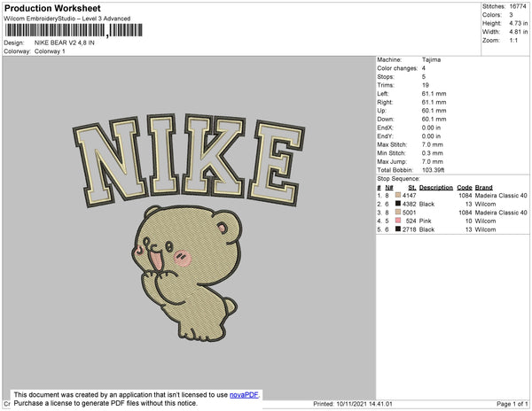The image size is (532, 411).
Task: Click the bear embroidery design preview
Action: click(x=187, y=273)
